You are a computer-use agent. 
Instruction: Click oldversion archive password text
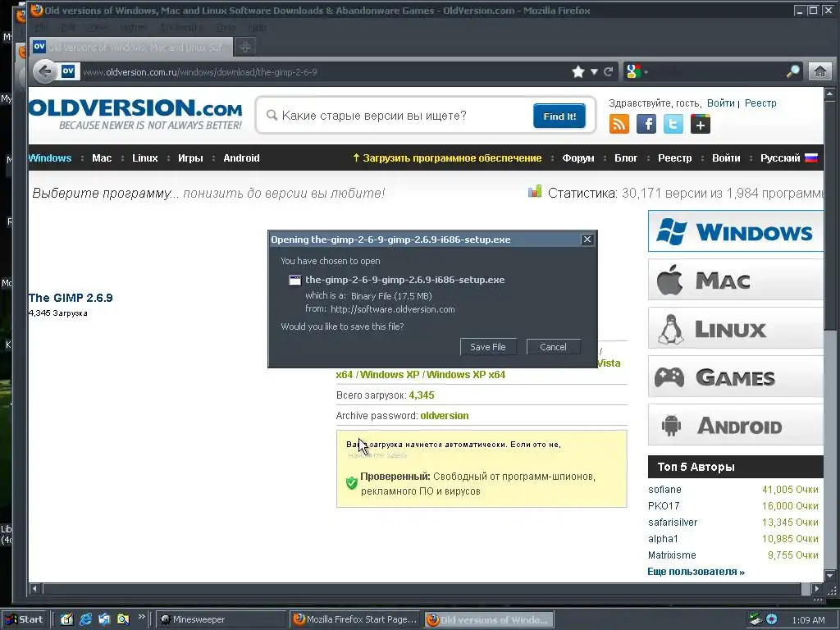[444, 416]
